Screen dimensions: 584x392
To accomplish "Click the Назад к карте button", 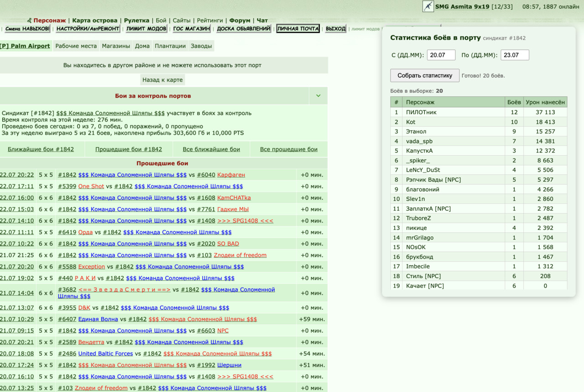I will click(x=162, y=80).
